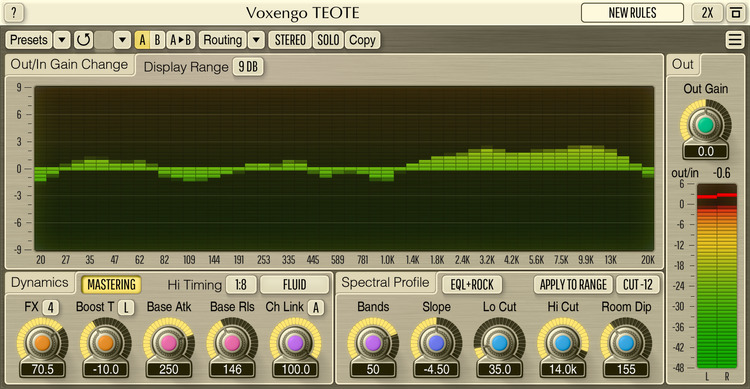Click the Room Dip blue knob
Image resolution: width=750 pixels, height=389 pixels.
(x=626, y=343)
